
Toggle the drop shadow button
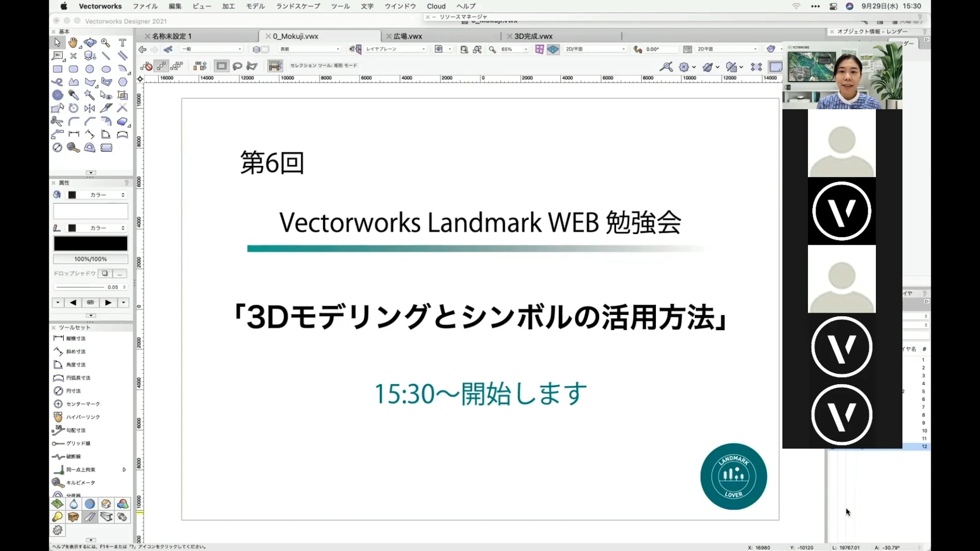[x=105, y=273]
